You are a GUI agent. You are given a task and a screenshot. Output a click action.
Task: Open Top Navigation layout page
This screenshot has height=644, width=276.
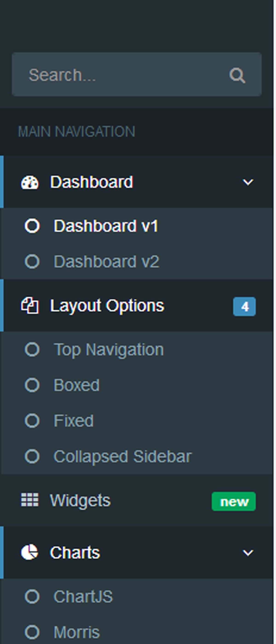click(x=109, y=349)
